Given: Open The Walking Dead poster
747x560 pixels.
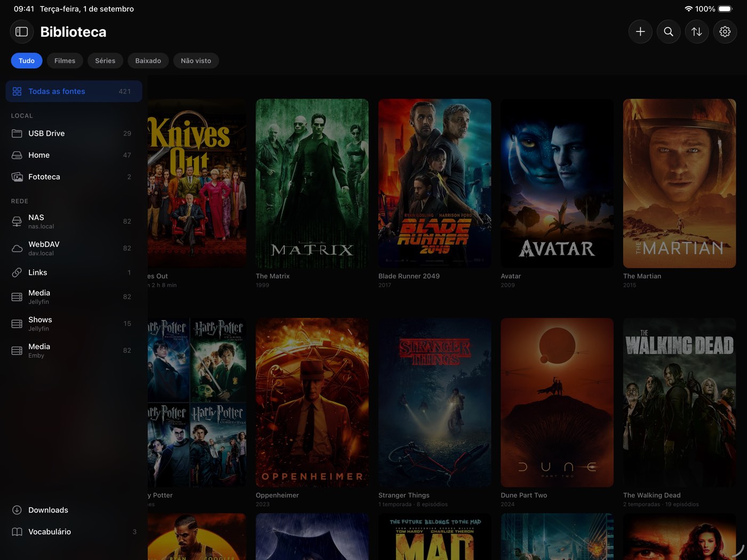Looking at the screenshot, I should (x=680, y=403).
